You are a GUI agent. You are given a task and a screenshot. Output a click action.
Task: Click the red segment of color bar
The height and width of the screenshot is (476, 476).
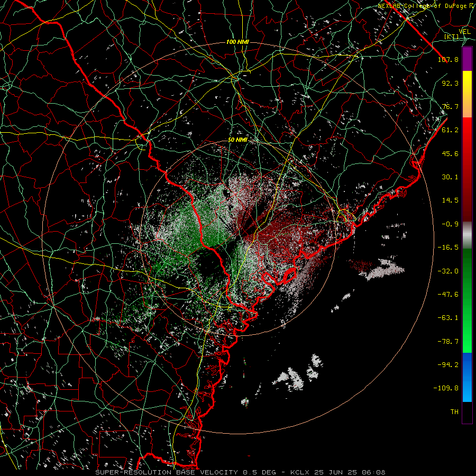coord(467,169)
